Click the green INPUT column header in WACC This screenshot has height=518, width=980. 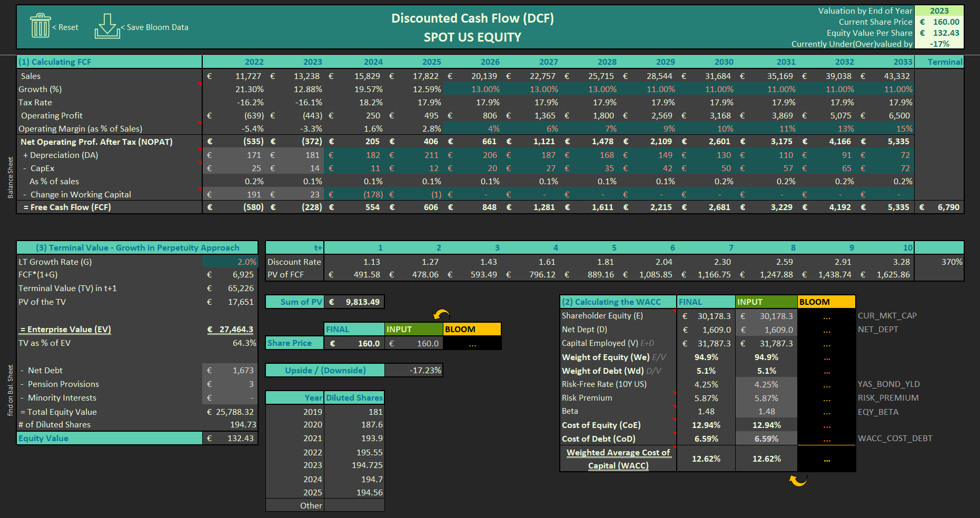(766, 302)
